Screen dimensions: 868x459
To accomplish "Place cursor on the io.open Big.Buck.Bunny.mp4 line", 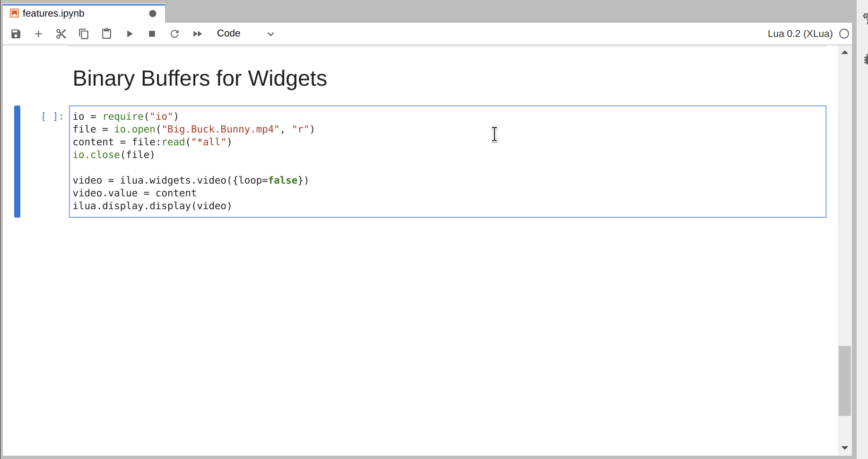I will 194,129.
